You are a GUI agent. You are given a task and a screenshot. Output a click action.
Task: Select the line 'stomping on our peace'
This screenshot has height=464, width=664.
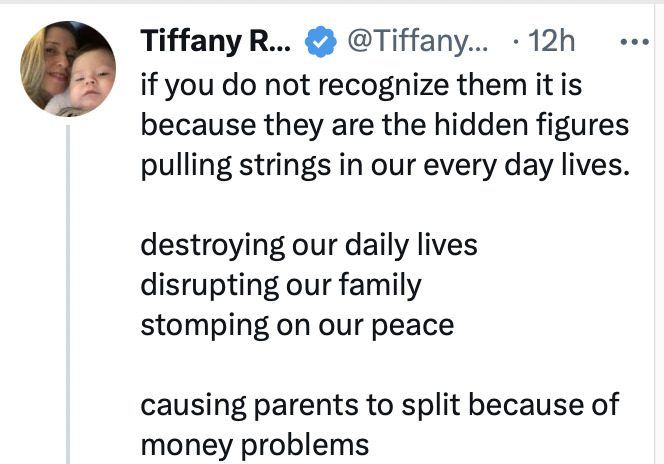coord(297,325)
